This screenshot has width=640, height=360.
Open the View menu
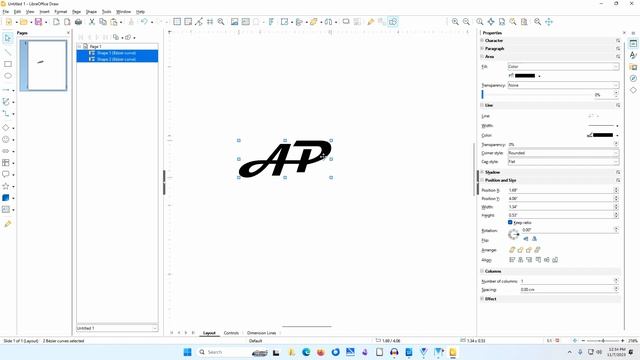pyautogui.click(x=30, y=12)
